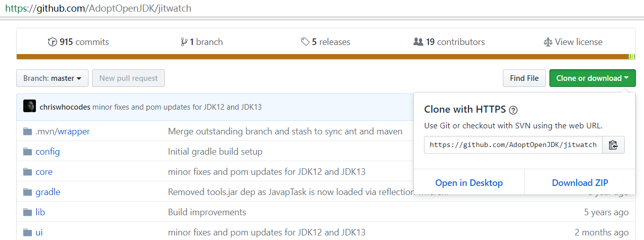Open the Branch: master dropdown
644x240 pixels.
coord(52,78)
